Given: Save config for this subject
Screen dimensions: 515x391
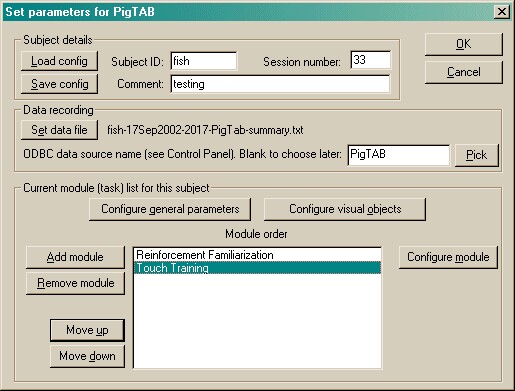Looking at the screenshot, I should pyautogui.click(x=59, y=84).
